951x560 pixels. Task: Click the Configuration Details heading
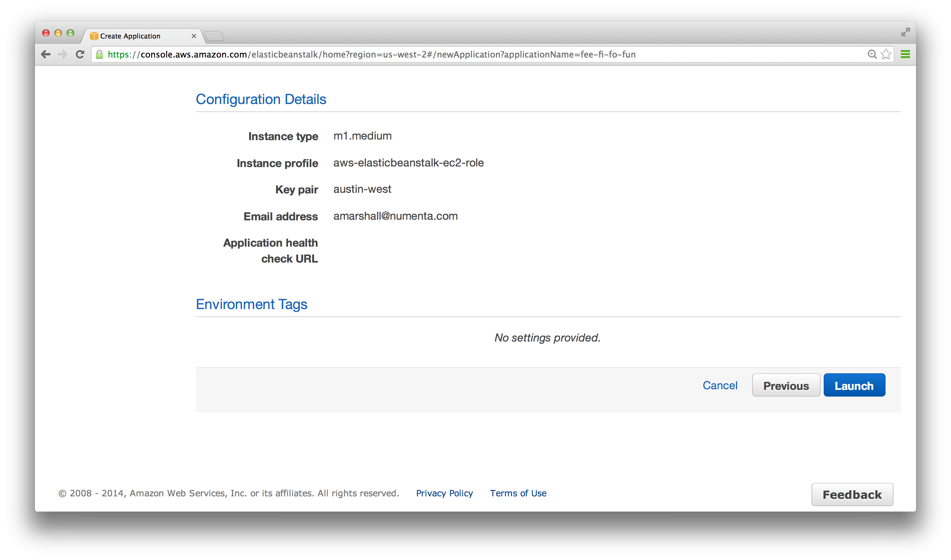[x=261, y=99]
